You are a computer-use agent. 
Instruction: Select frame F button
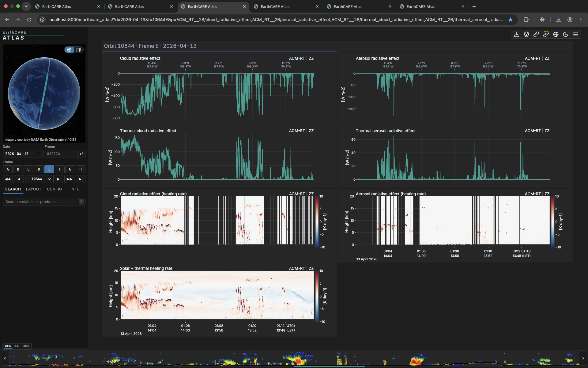[60, 169]
